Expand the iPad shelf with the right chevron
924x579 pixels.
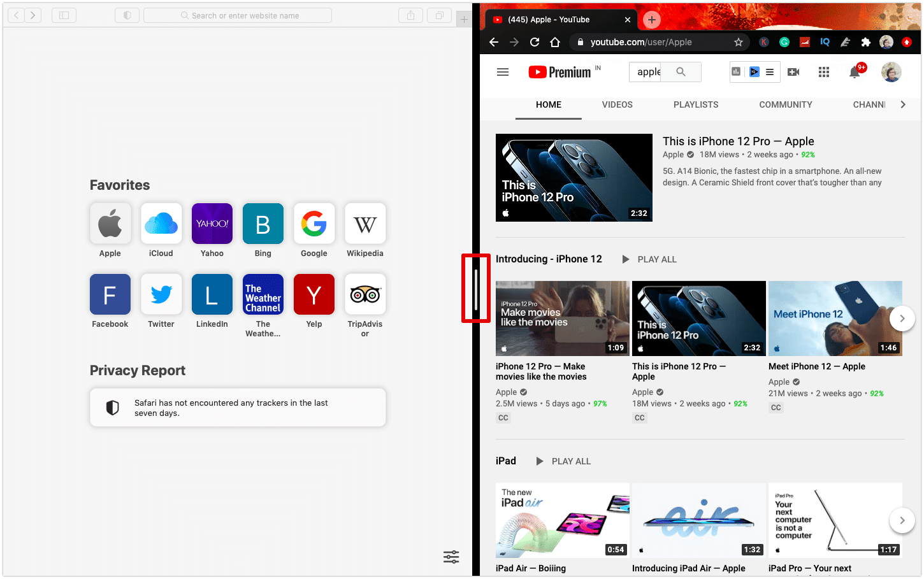[902, 520]
